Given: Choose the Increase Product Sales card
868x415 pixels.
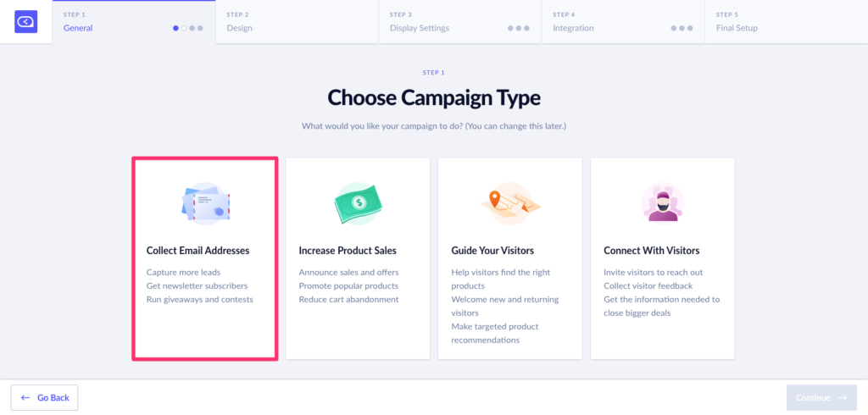Looking at the screenshot, I should (x=358, y=258).
